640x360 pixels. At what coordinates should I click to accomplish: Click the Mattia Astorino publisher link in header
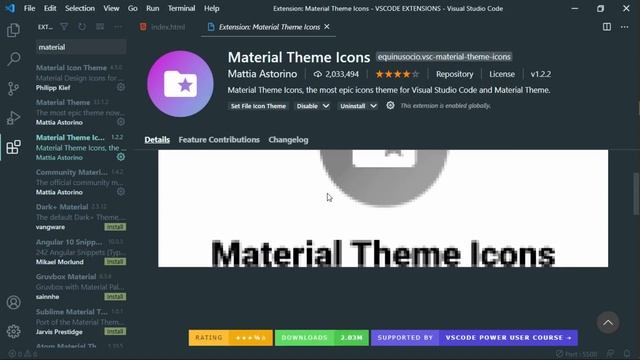262,74
